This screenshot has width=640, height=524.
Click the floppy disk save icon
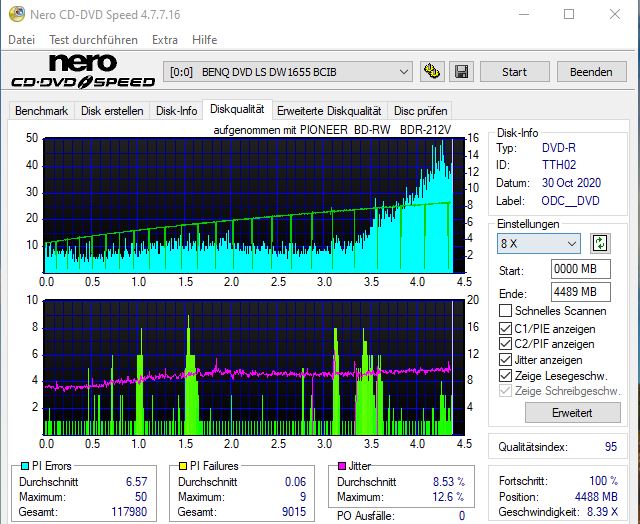461,72
